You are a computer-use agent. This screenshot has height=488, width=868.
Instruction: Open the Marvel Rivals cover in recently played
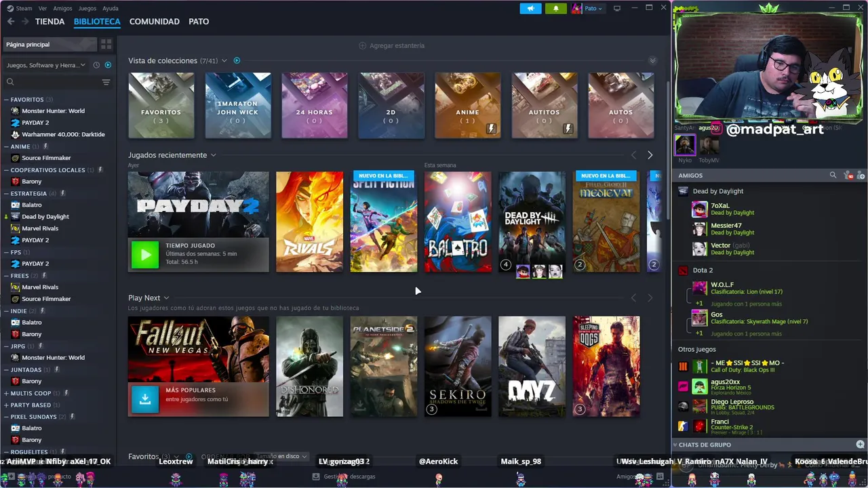(x=309, y=222)
